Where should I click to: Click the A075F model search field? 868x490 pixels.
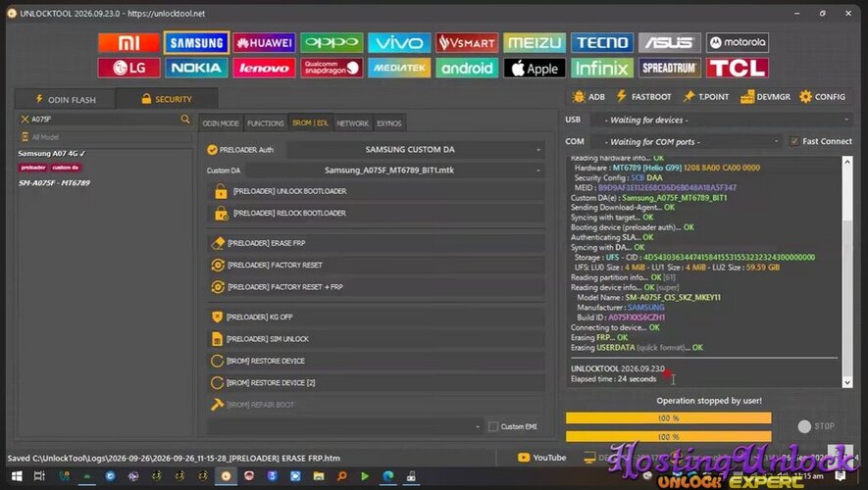(105, 119)
